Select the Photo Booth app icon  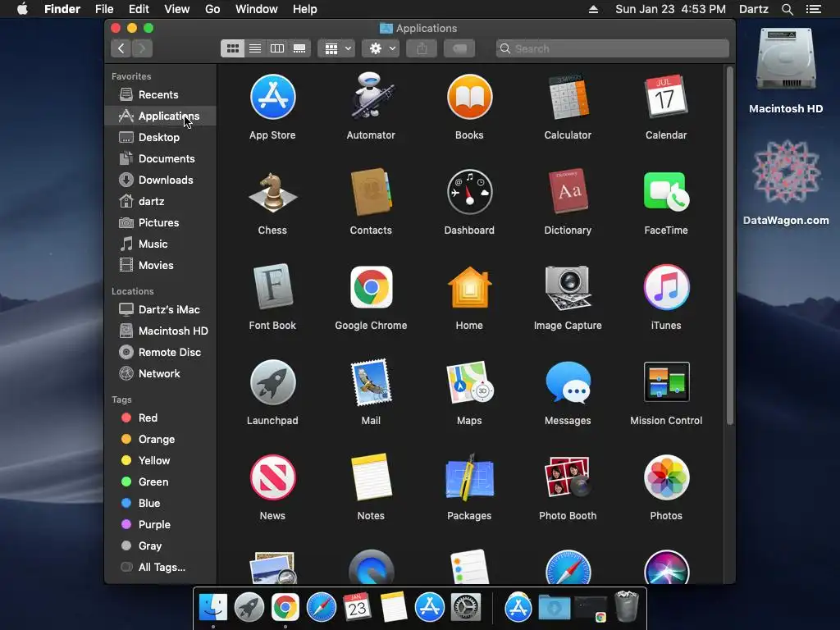tap(568, 477)
